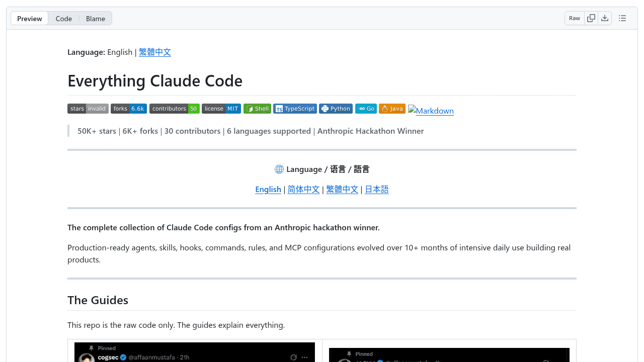The image size is (644, 362).
Task: Click the 繁體中文 link at the top
Action: pos(154,52)
